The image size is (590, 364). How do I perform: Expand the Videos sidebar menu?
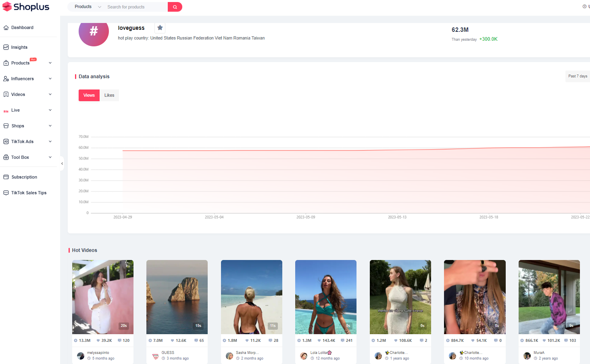(50, 94)
